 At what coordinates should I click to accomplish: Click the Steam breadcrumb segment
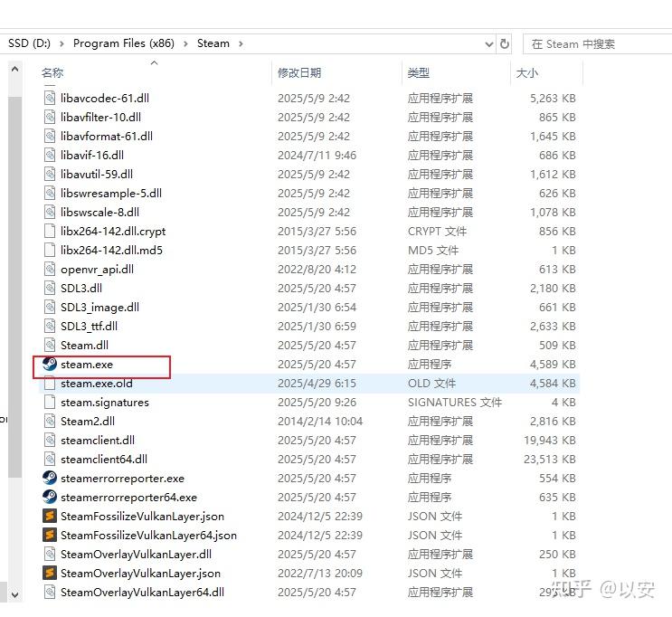pos(213,43)
